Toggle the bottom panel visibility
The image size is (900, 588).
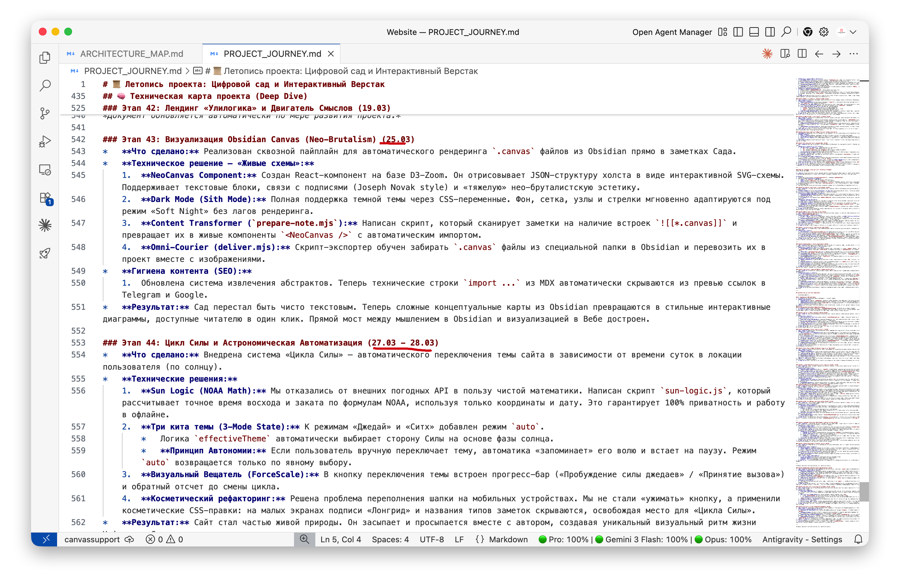(754, 32)
